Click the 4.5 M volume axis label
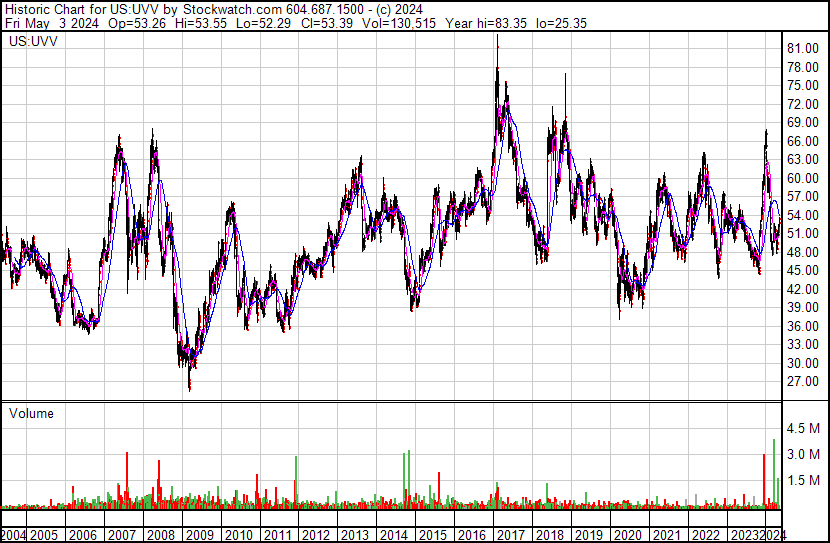This screenshot has height=543, width=830. (804, 428)
